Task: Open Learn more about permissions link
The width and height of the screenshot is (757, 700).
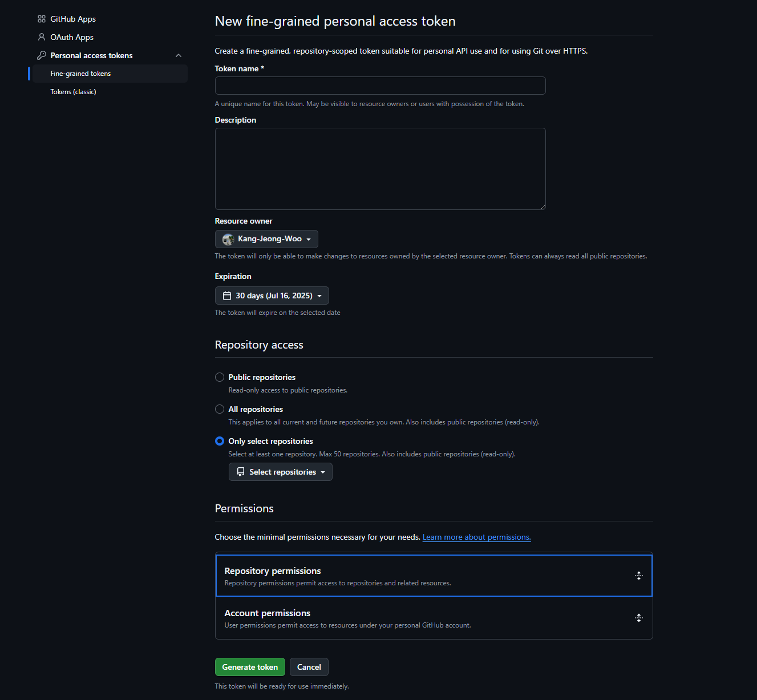Action: (477, 537)
